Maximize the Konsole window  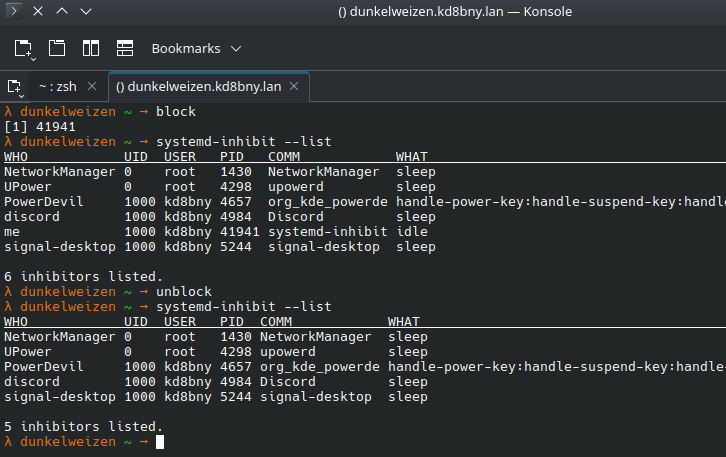(63, 13)
